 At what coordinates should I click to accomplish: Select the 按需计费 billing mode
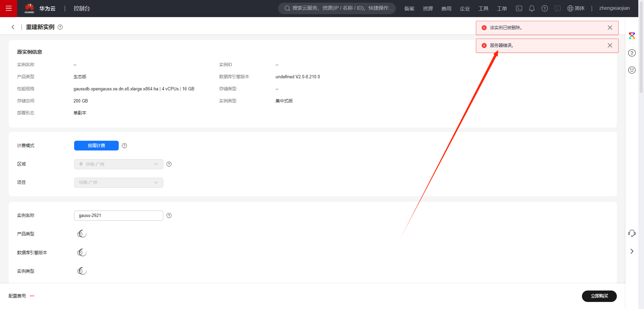96,145
